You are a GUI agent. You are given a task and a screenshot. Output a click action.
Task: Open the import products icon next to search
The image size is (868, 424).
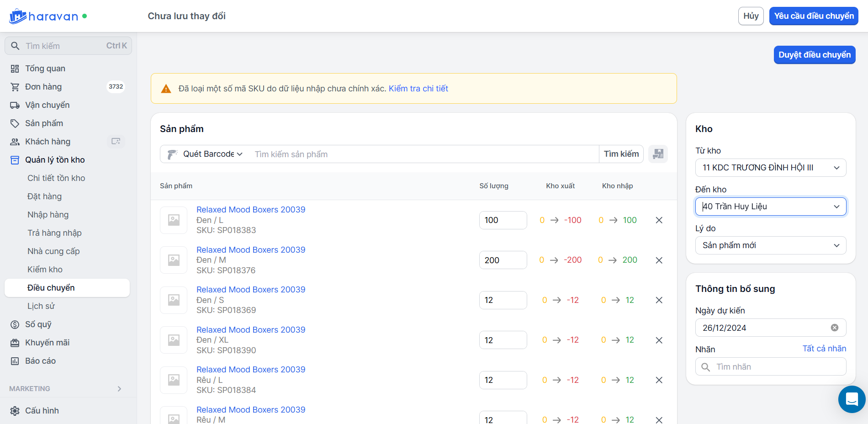(x=658, y=154)
